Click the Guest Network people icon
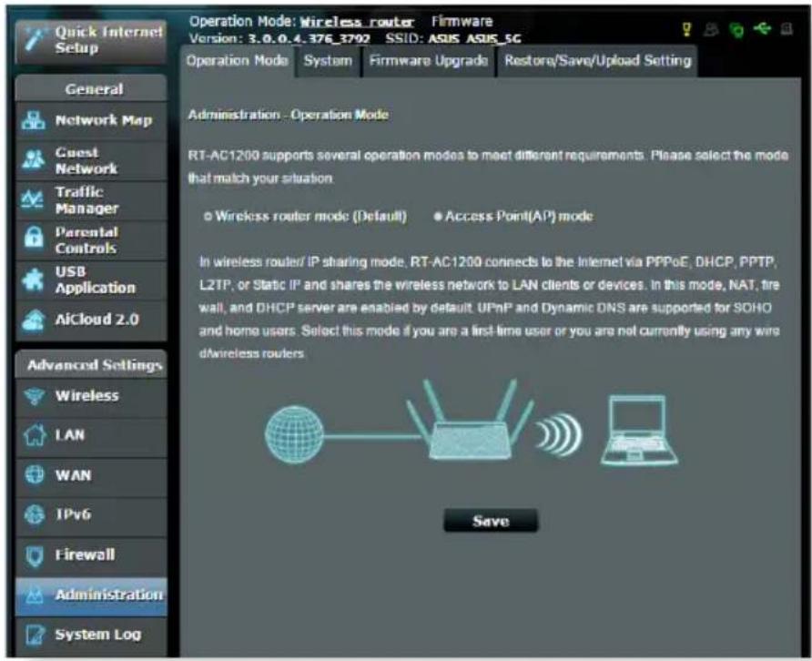 (33, 160)
